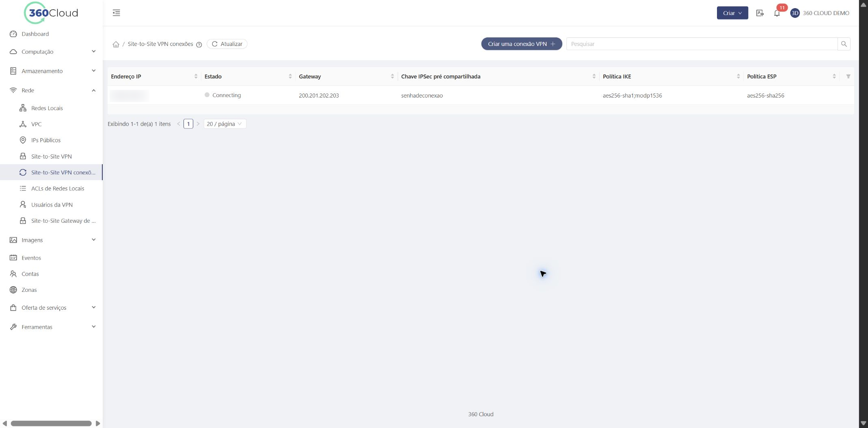This screenshot has height=428, width=868.
Task: Click the 360Cloud logo
Action: pos(51,13)
